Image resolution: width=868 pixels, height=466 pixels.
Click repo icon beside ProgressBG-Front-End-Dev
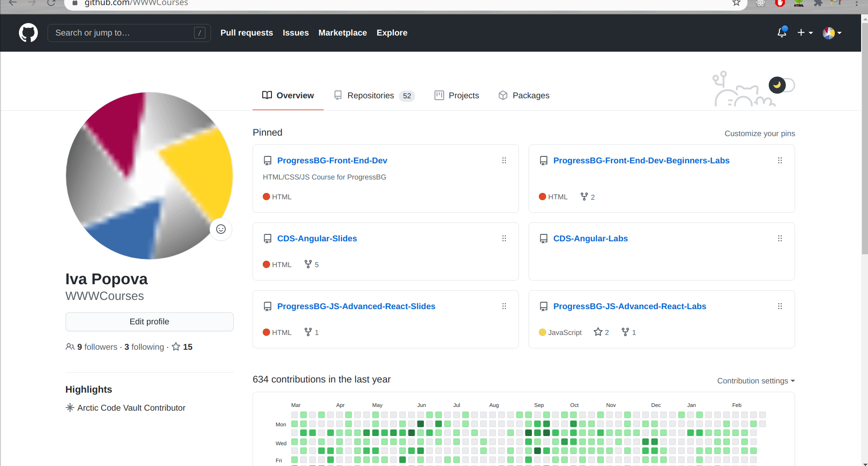coord(267,161)
